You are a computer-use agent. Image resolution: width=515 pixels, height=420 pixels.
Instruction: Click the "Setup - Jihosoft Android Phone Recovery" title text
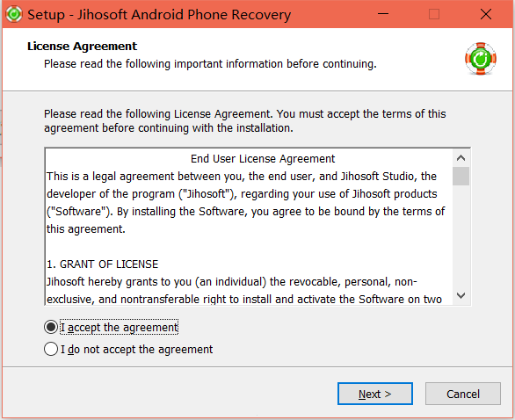pos(159,15)
